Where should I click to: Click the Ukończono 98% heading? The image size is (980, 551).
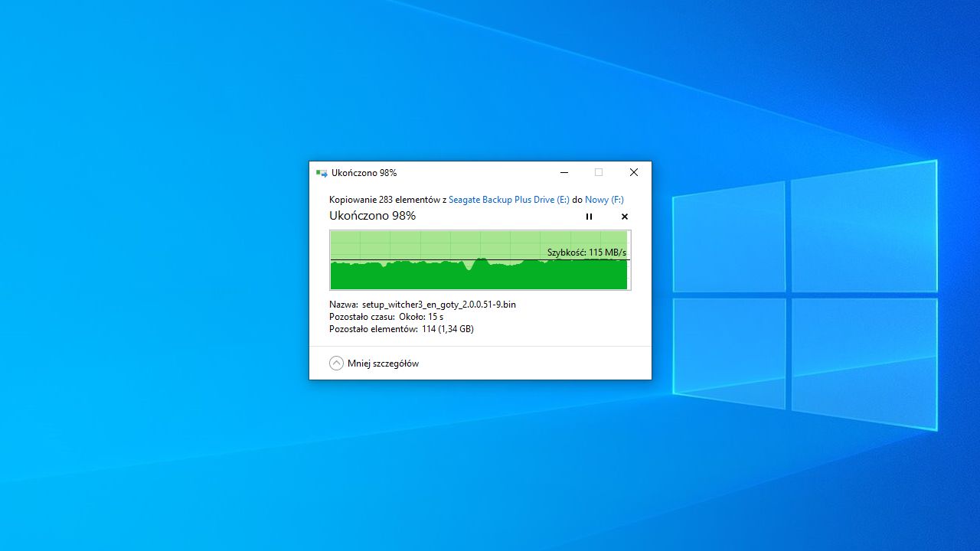(372, 216)
